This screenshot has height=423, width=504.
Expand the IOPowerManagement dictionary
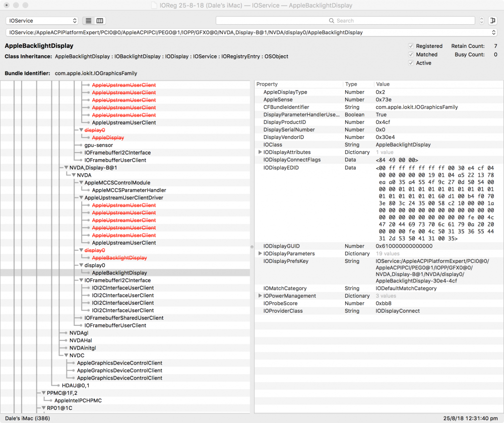click(x=260, y=296)
